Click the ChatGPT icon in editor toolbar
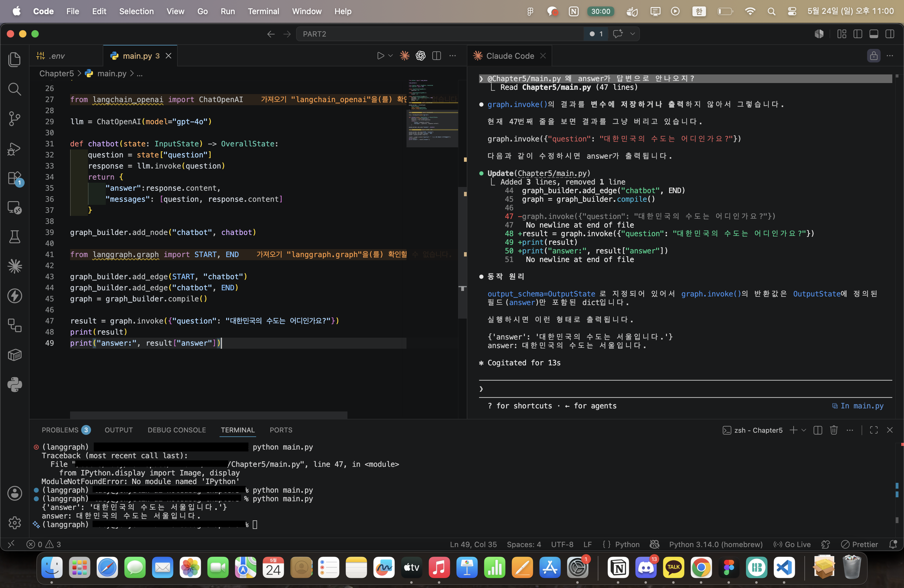This screenshot has height=588, width=904. 420,56
